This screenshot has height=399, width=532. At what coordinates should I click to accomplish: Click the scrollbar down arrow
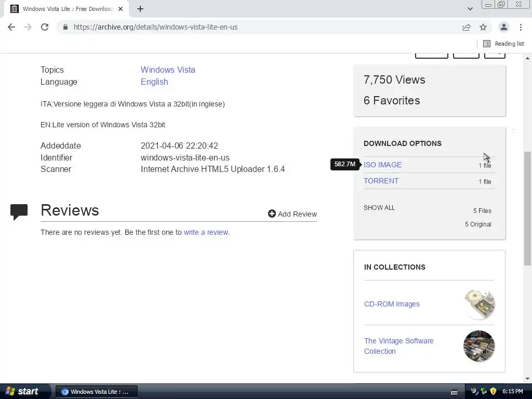(x=528, y=379)
